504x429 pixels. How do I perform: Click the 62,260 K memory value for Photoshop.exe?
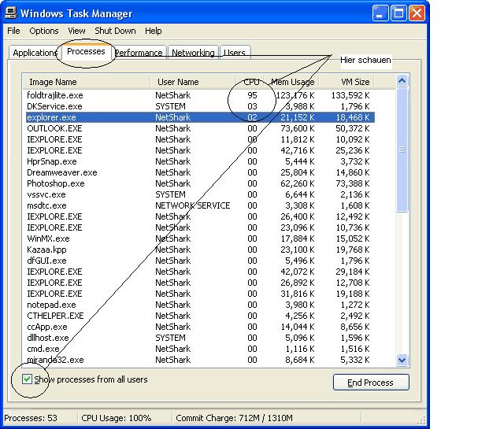point(298,183)
